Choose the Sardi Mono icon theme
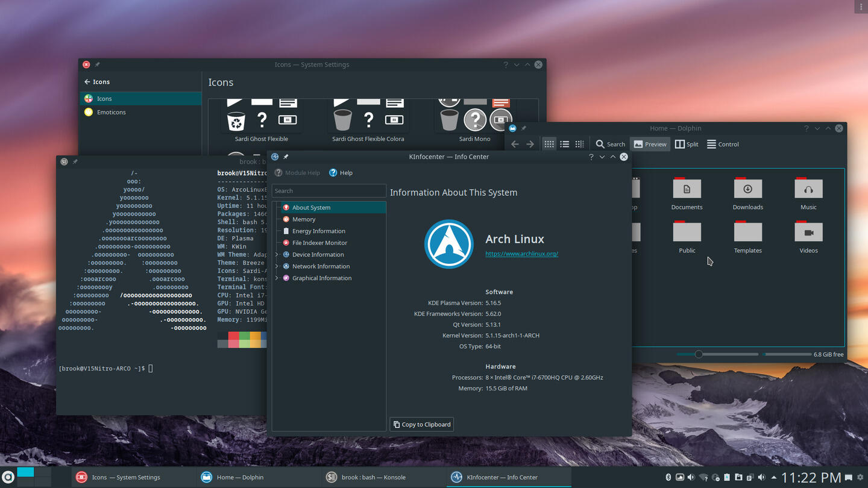868x488 pixels. (x=474, y=120)
